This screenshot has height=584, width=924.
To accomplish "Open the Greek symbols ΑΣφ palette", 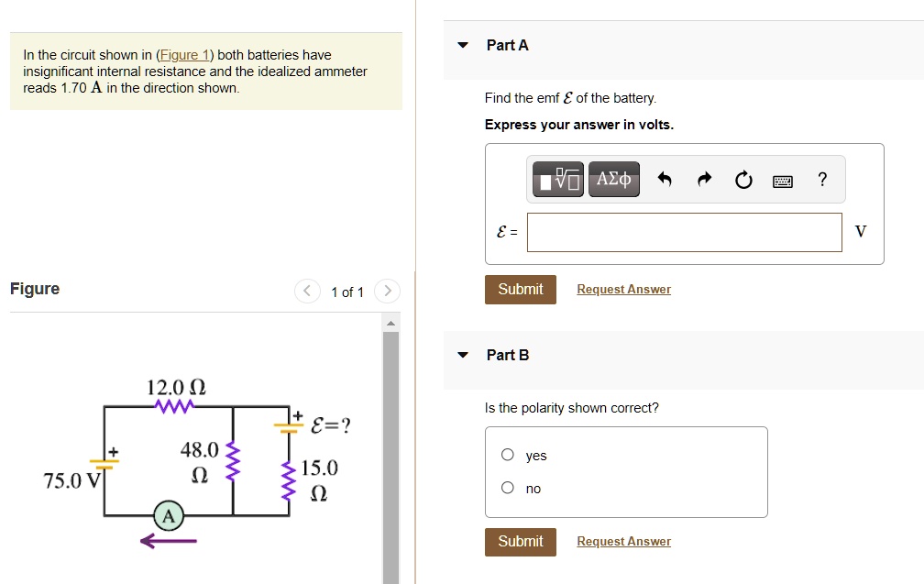I will pos(613,180).
